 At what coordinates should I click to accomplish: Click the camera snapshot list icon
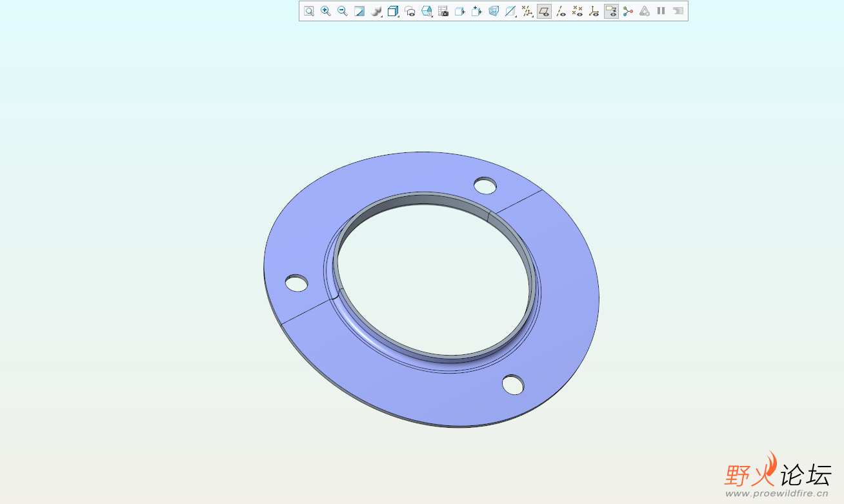pyautogui.click(x=443, y=11)
